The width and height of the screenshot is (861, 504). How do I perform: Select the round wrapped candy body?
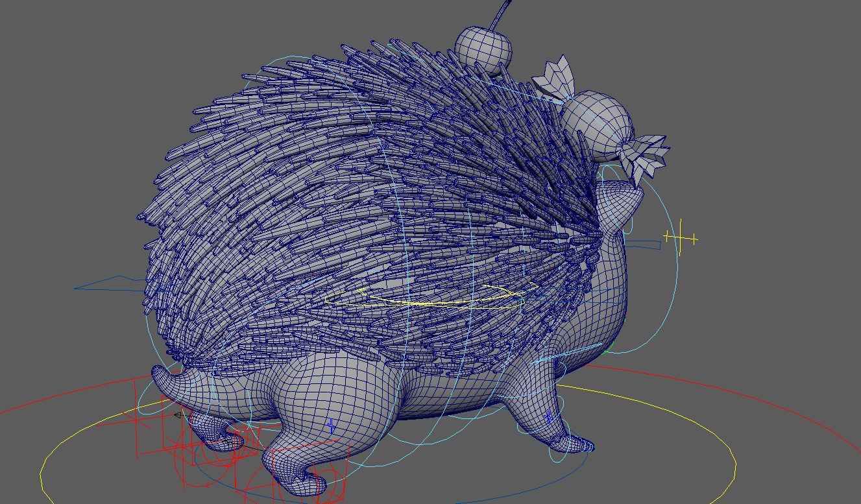point(596,126)
